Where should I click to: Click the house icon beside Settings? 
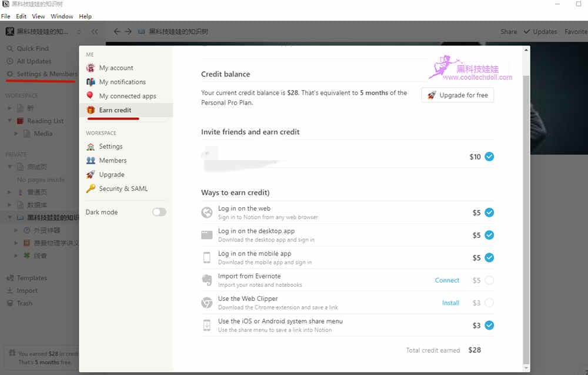coord(91,147)
